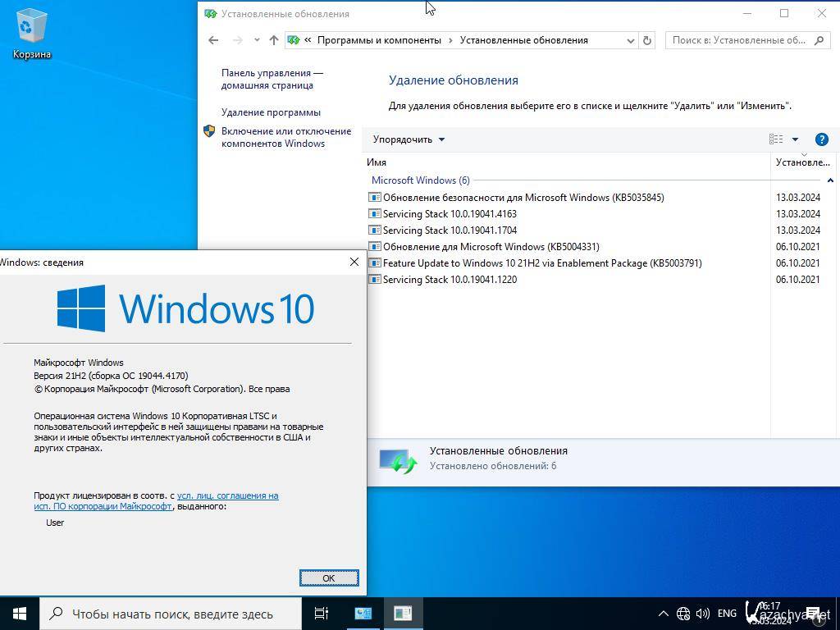
Task: Refresh the Installed Updates list
Action: tap(647, 40)
